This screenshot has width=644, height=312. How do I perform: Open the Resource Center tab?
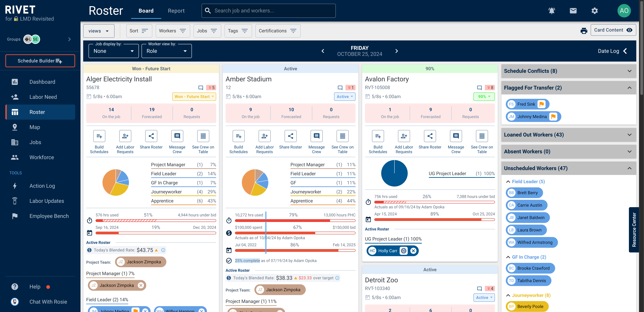(634, 230)
